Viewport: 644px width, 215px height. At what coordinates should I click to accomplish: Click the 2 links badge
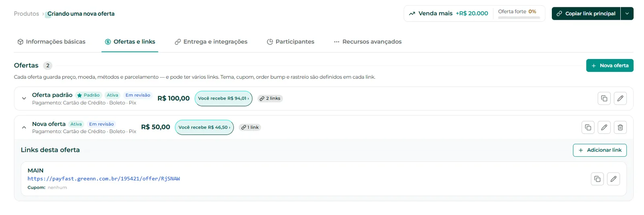pos(270,98)
